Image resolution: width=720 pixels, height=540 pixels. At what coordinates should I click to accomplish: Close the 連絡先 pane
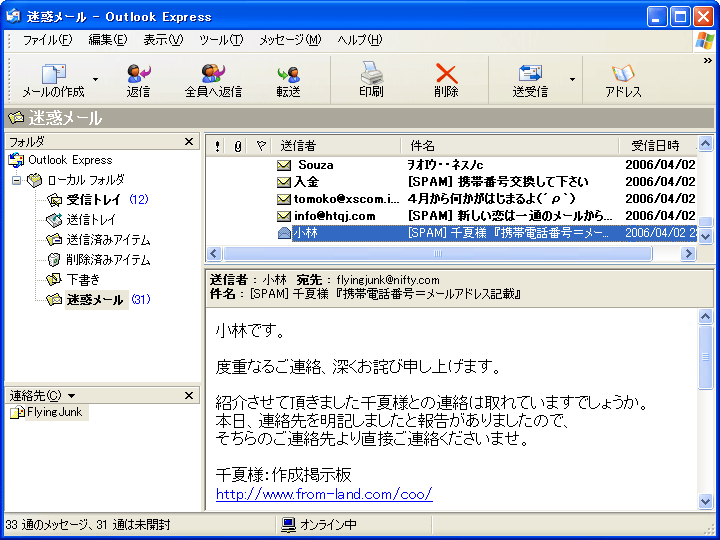[189, 395]
